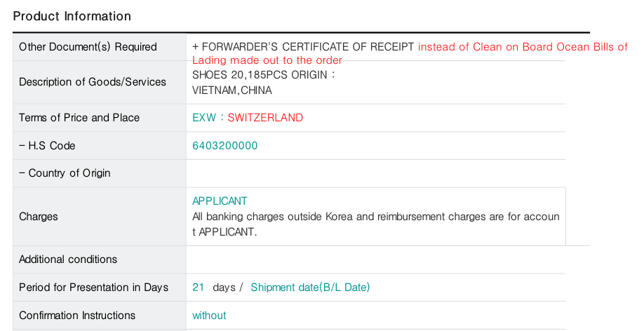Image resolution: width=644 pixels, height=331 pixels.
Task: Click the FORWARDER'S CERTIFICATE OF RECEIPT text
Action: coord(303,47)
